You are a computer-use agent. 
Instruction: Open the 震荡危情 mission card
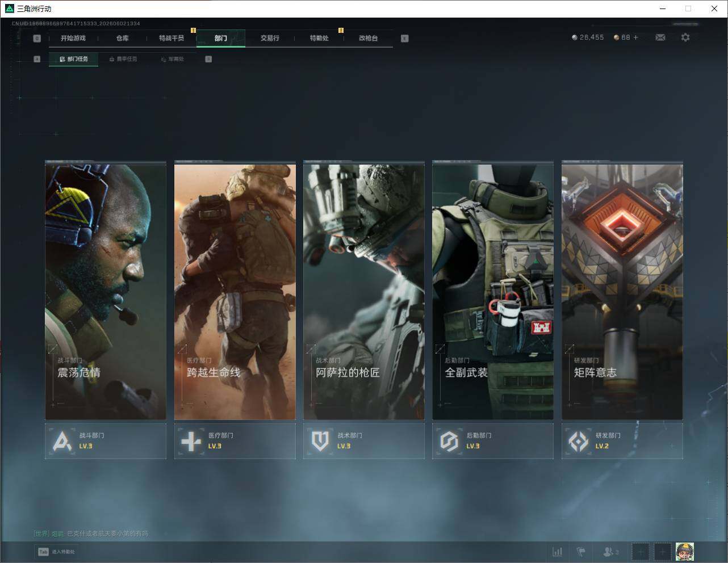point(106,292)
